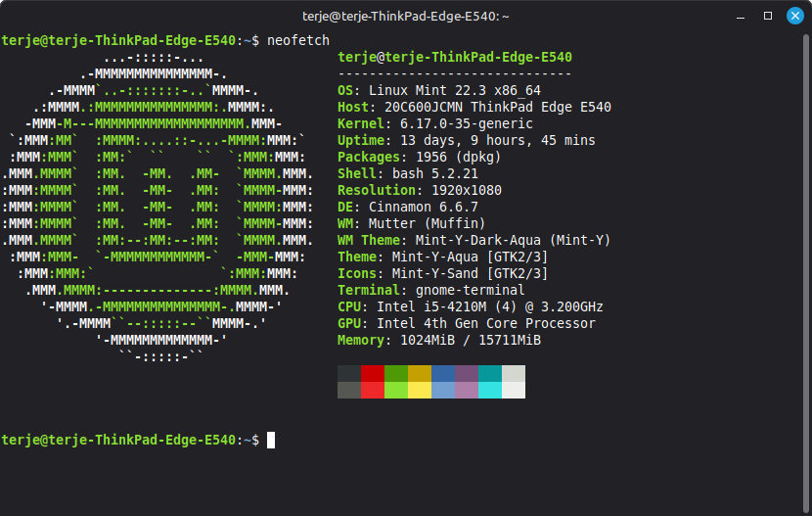Click the window title terje@terje-ThinkPad-Edge-E540: ~
Image resolution: width=812 pixels, height=516 pixels.
coord(405,17)
